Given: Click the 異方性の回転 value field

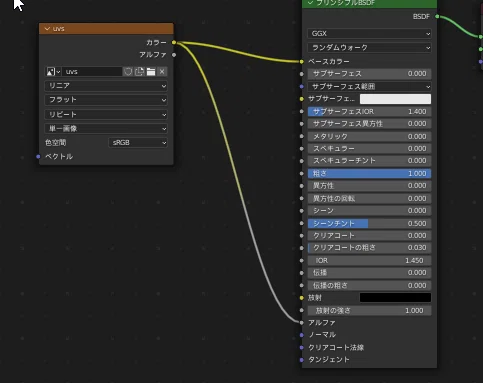Looking at the screenshot, I should click(x=369, y=198).
